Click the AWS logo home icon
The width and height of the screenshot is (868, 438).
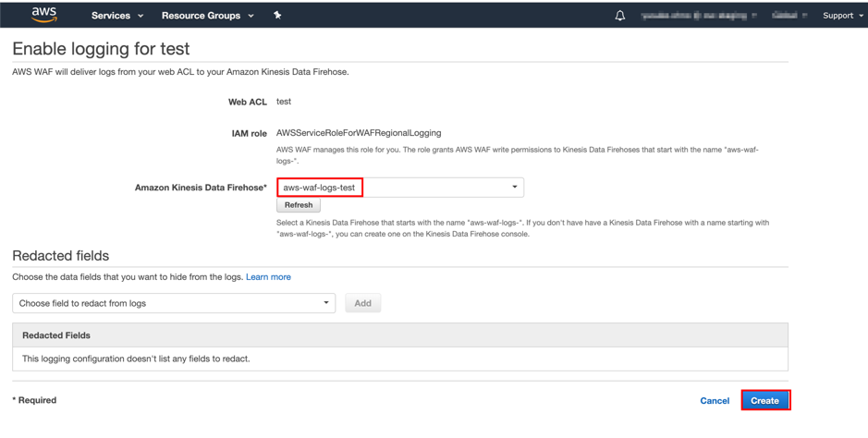43,15
